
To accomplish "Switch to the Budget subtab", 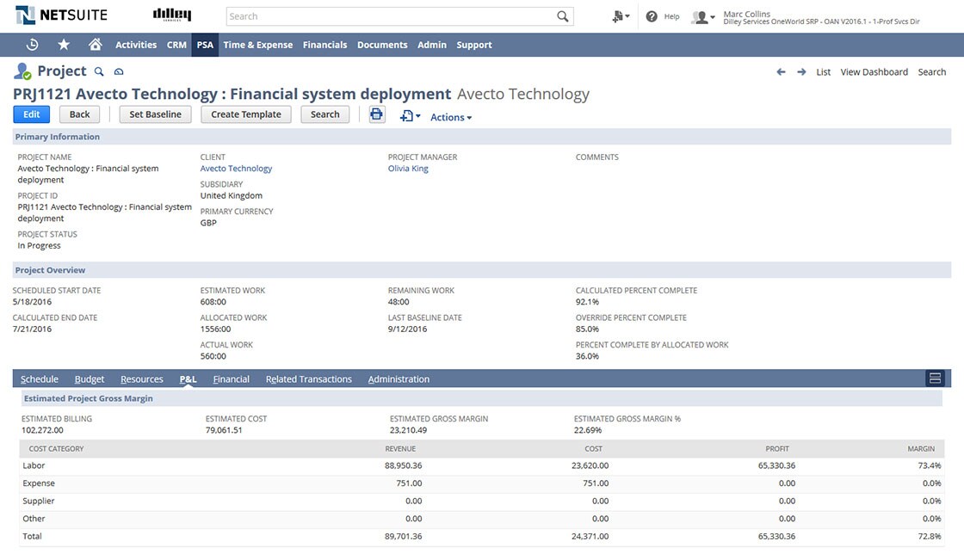I will pos(90,379).
